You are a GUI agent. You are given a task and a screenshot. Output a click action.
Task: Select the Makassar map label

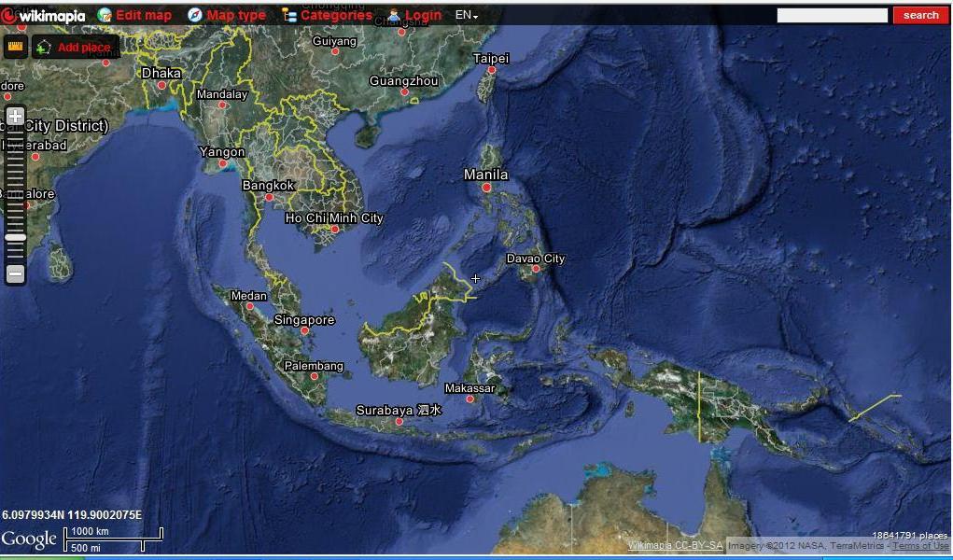point(469,388)
